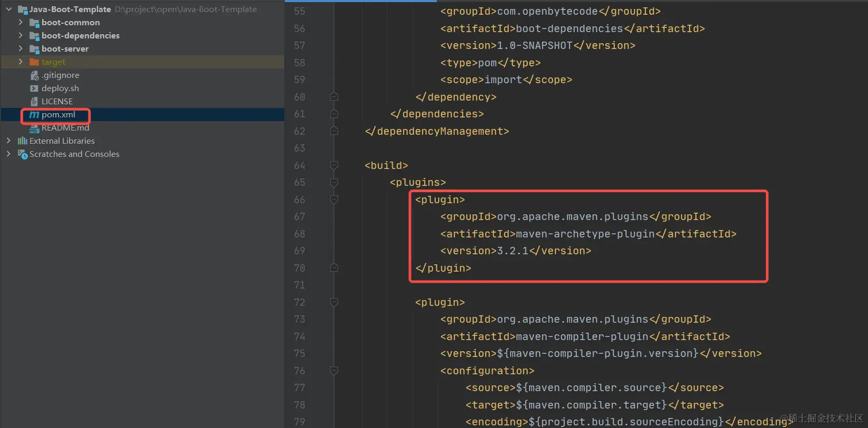Click line number 55 in the gutter
The height and width of the screenshot is (428, 868).
[x=300, y=11]
